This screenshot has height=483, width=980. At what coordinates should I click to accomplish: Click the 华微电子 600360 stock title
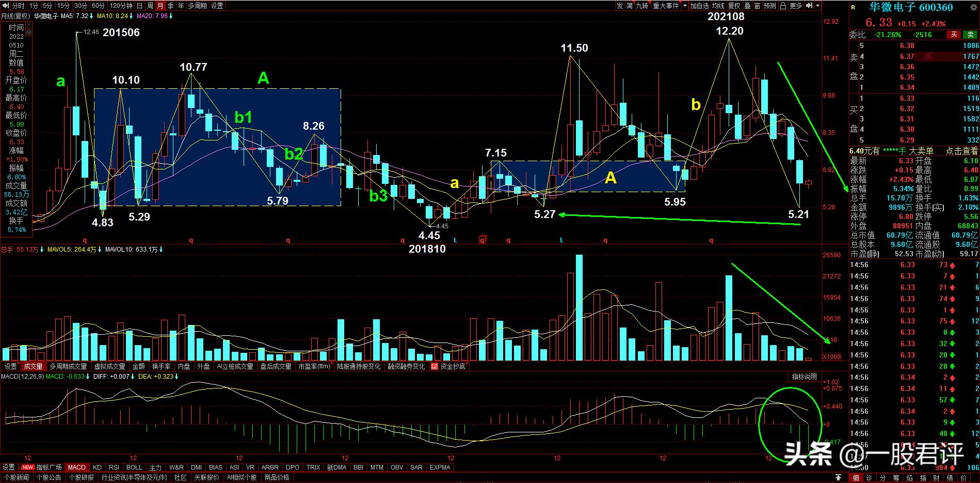(x=911, y=7)
